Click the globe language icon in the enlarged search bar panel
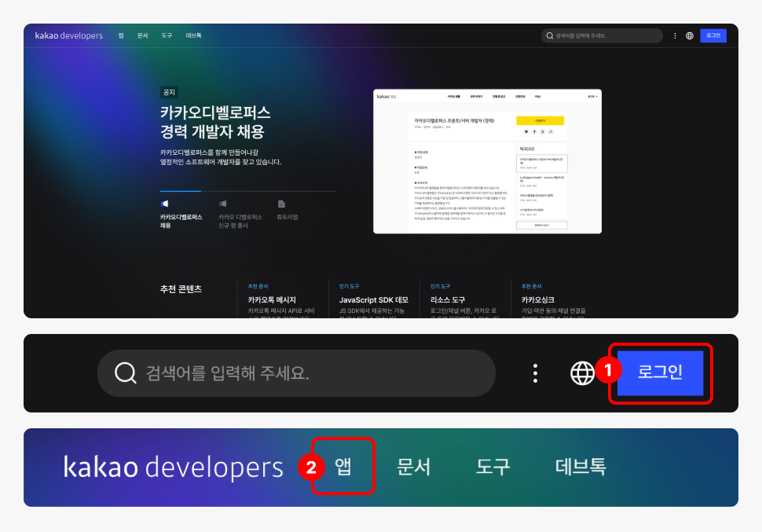Screen dimensions: 762x532 (x=582, y=373)
